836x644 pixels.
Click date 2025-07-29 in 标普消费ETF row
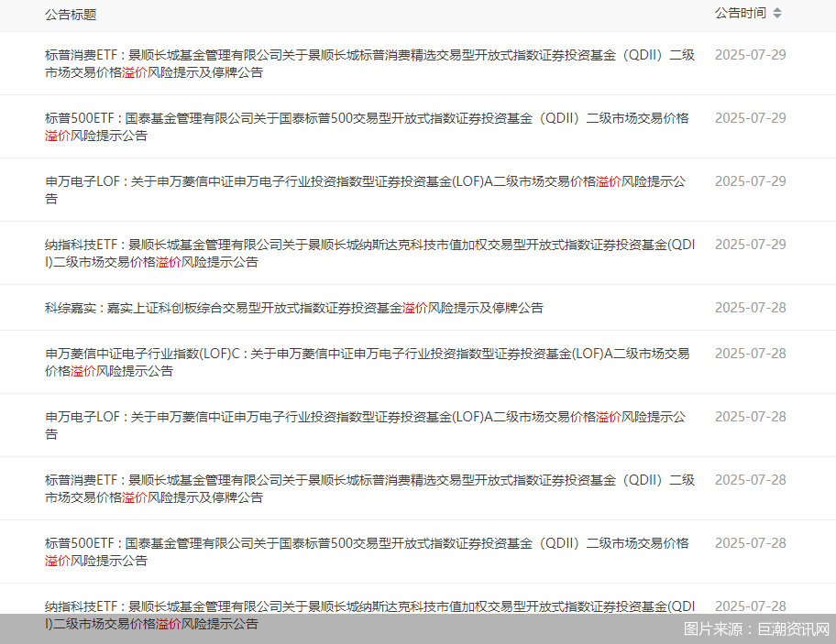click(750, 55)
